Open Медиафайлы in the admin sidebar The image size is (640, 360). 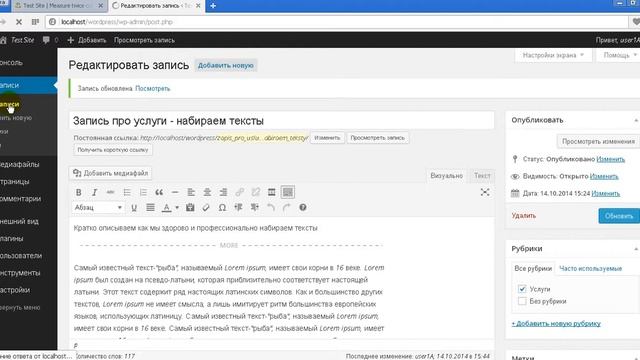[20, 164]
